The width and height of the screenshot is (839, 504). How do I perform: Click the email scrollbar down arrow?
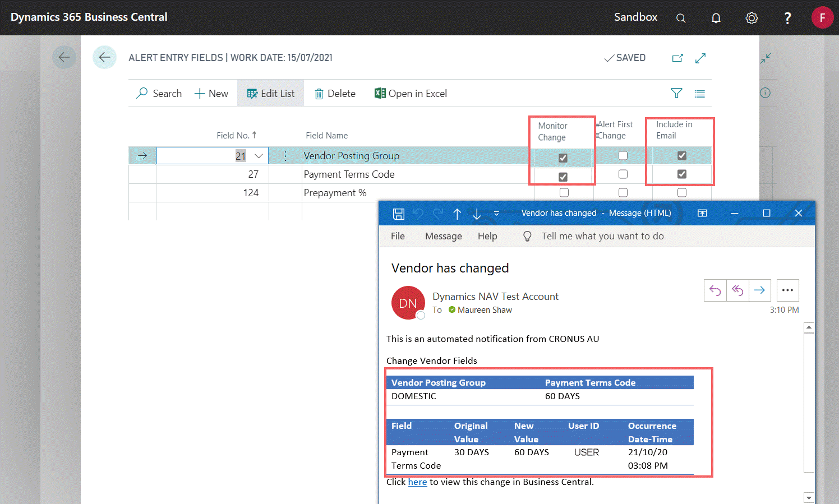tap(809, 497)
